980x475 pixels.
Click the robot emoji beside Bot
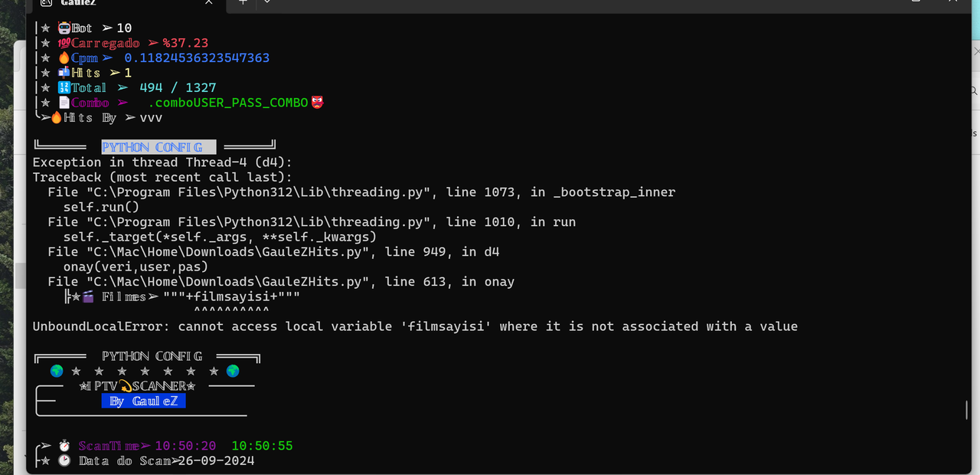coord(64,28)
